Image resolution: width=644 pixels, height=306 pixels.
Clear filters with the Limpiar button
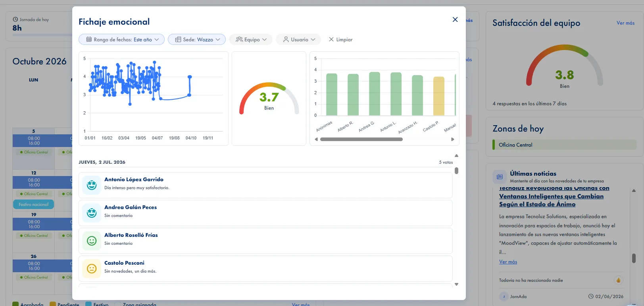click(340, 39)
